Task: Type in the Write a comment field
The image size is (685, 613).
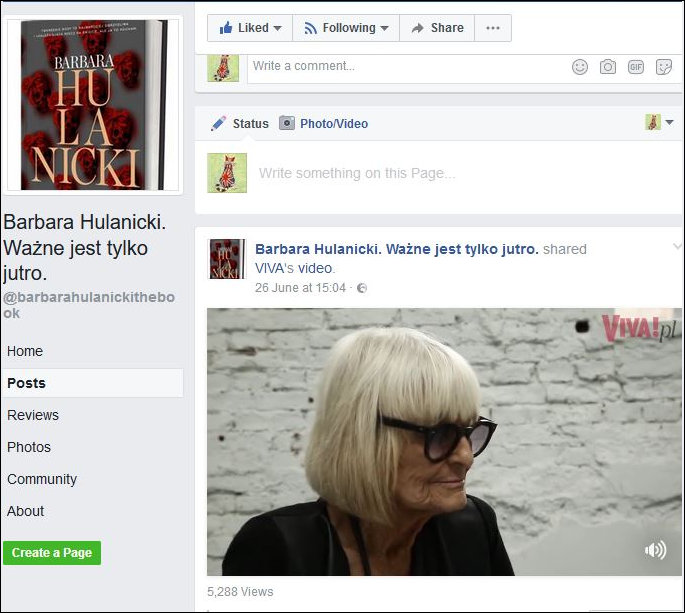Action: (400, 66)
